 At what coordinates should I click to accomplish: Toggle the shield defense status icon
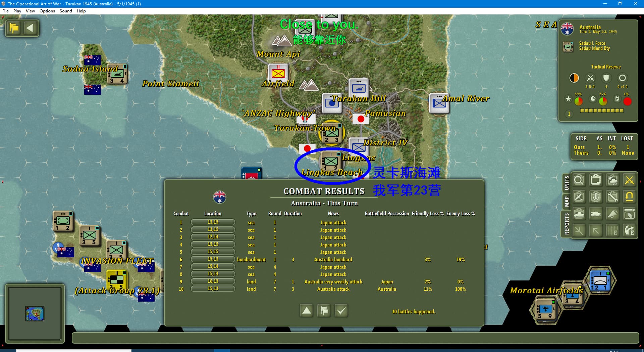pyautogui.click(x=606, y=78)
